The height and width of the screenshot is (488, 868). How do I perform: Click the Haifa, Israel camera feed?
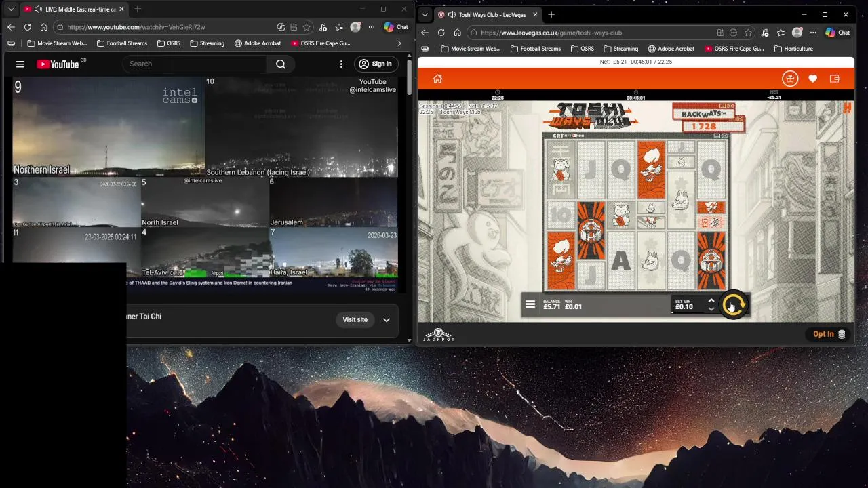coord(333,252)
